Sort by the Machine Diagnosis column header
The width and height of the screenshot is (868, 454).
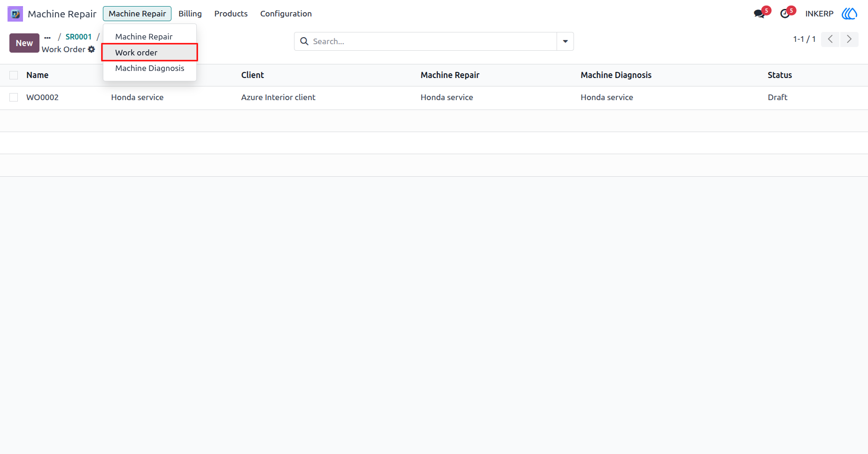pos(616,75)
